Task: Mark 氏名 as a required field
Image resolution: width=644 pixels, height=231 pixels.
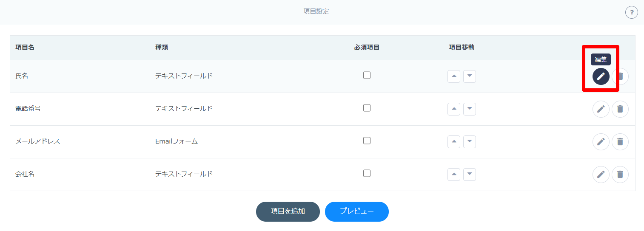Action: [367, 75]
